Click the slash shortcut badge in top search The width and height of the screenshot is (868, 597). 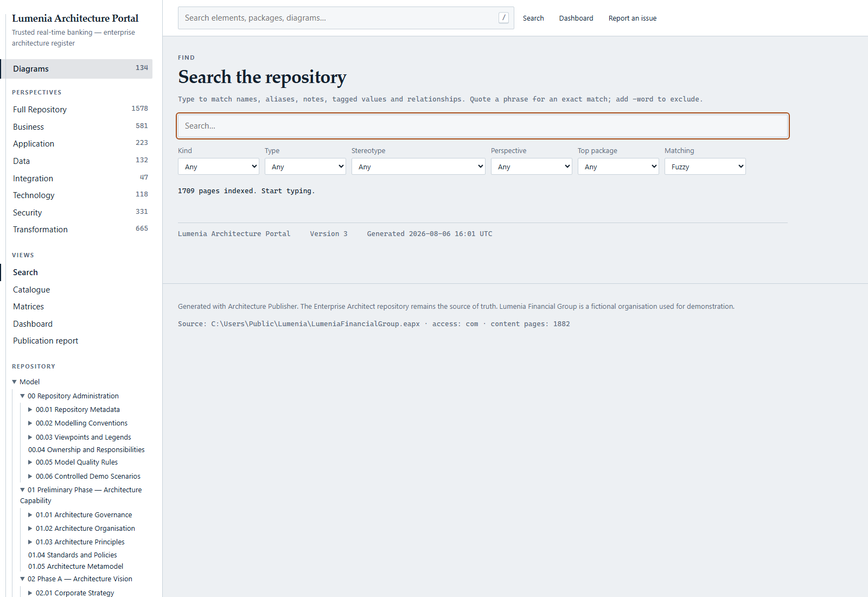[503, 18]
